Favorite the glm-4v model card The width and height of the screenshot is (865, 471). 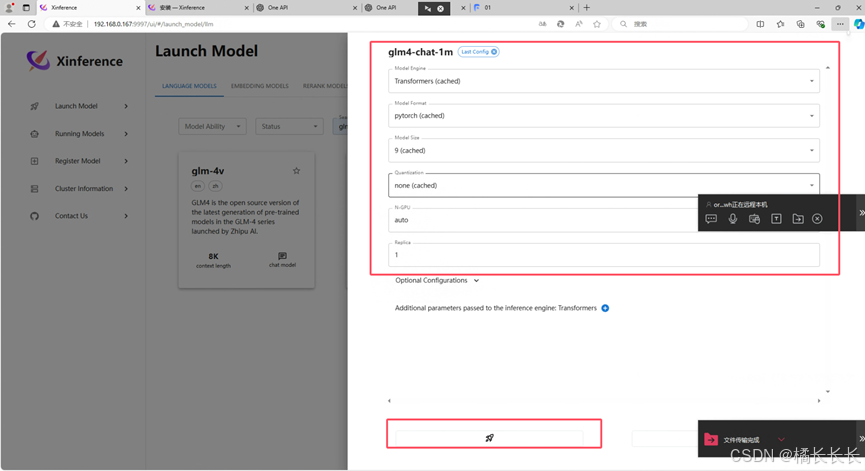tap(296, 171)
